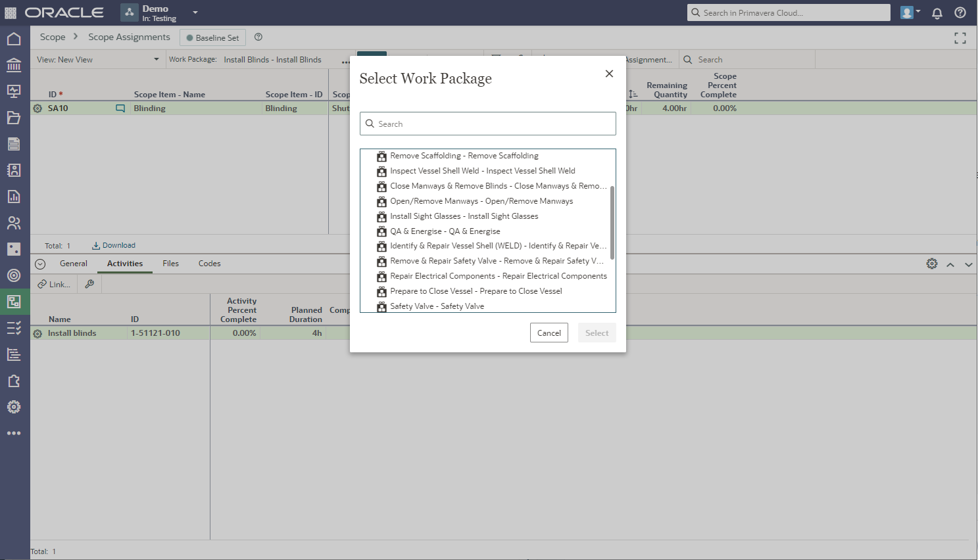Open the Resources people icon in the sidebar
This screenshot has width=978, height=560.
pos(14,222)
